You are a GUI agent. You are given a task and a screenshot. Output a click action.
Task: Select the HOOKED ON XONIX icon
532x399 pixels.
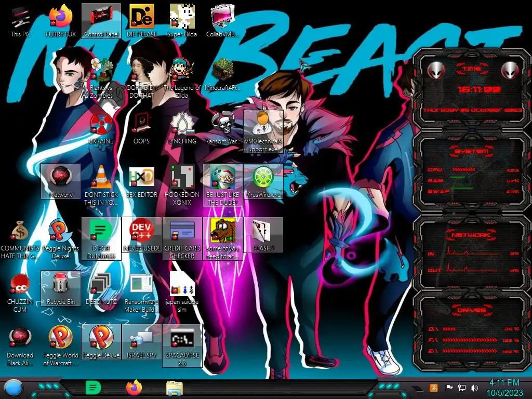click(182, 185)
